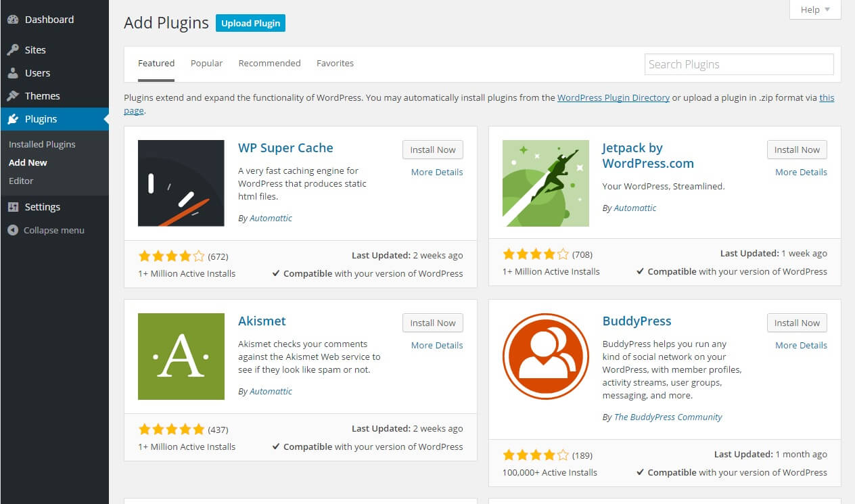Click the Upload Plugin button
This screenshot has height=504, width=855.
tap(250, 23)
